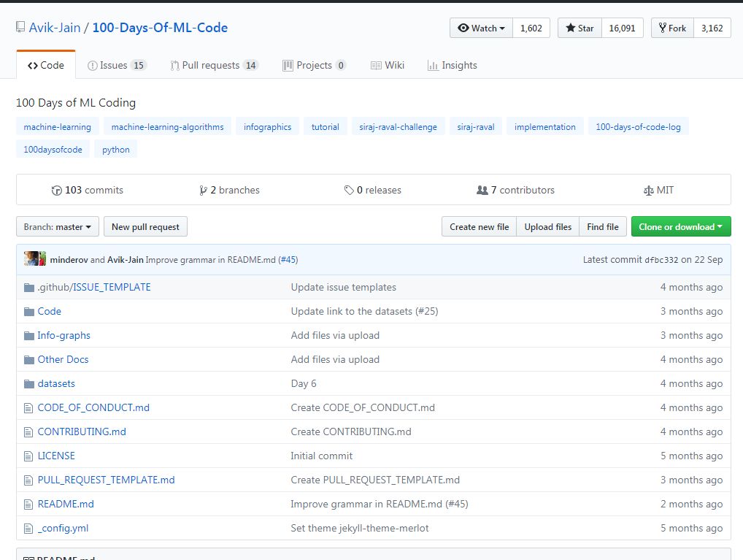This screenshot has height=560, width=743.
Task: Open pull request #45 link in commit message
Action: point(288,260)
